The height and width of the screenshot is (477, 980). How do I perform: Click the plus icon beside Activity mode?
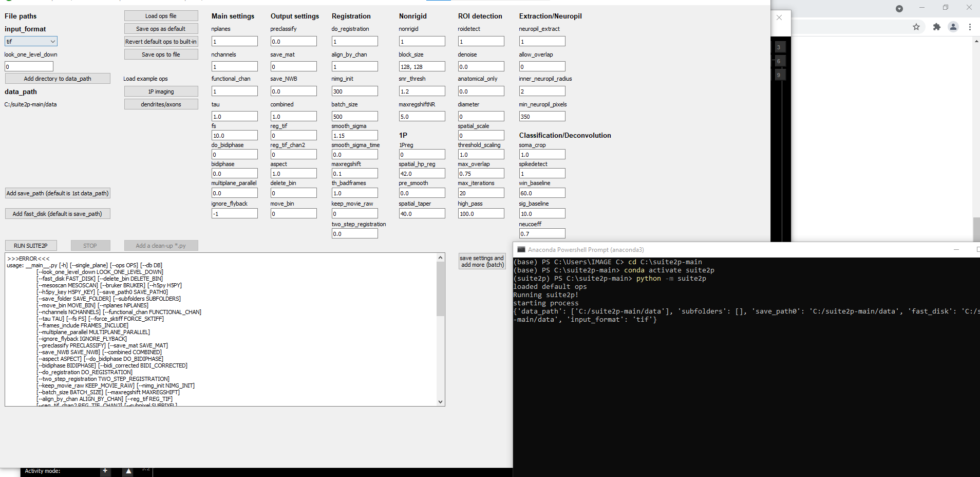[x=105, y=470]
